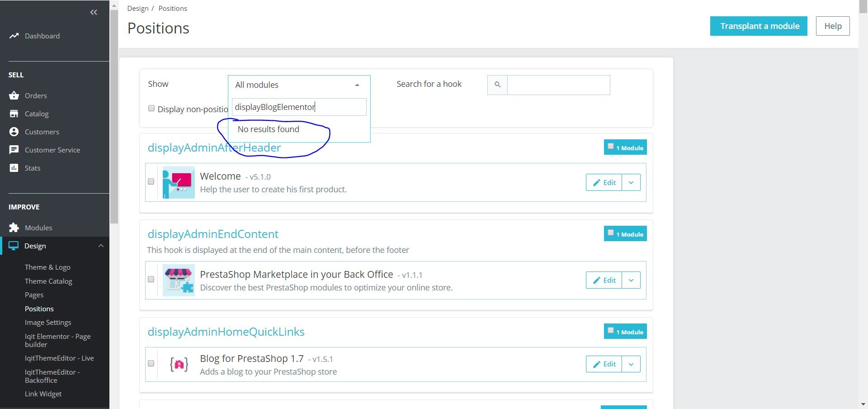
Task: Go to Theme Catalog page
Action: pyautogui.click(x=48, y=281)
